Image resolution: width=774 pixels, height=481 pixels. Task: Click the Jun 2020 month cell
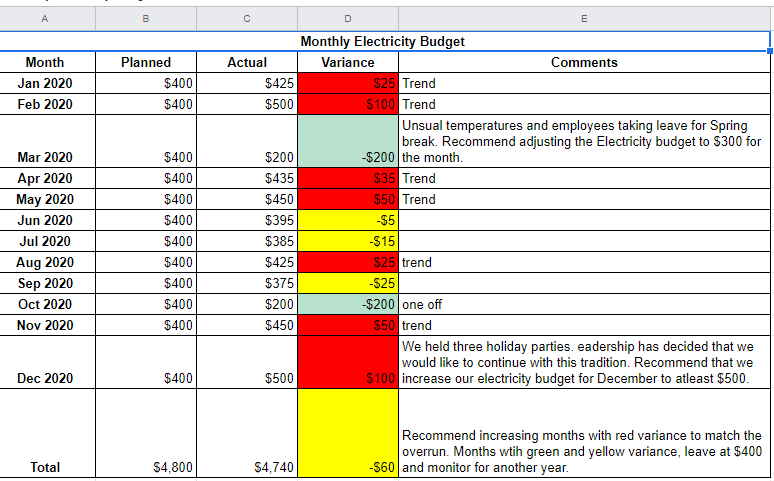(47, 220)
